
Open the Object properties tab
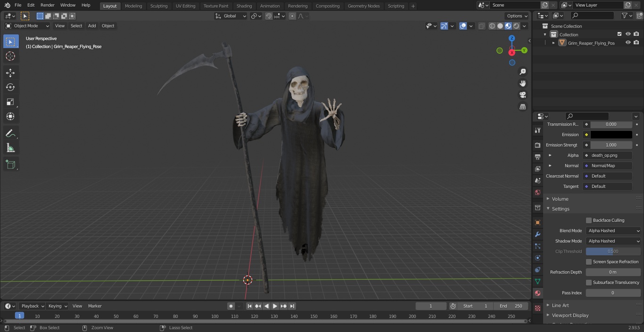coord(537,222)
